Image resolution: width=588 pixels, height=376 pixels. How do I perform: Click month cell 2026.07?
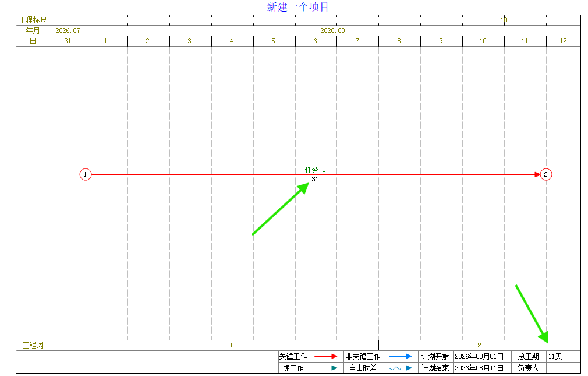68,30
